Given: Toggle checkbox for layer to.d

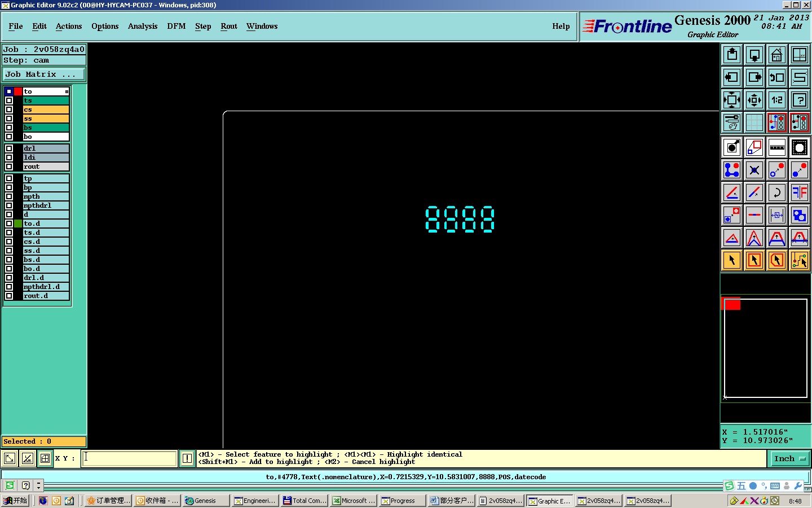Looking at the screenshot, I should pos(9,224).
